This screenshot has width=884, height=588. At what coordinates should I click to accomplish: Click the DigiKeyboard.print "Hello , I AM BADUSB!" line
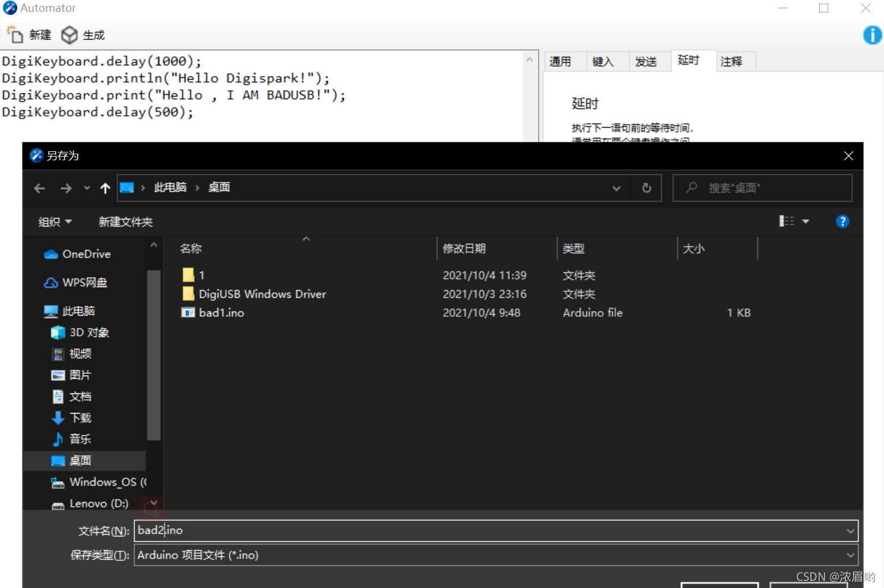click(173, 95)
